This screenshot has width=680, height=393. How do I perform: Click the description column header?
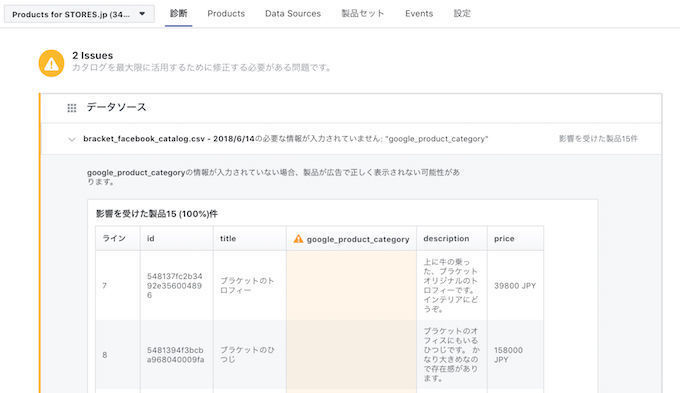[452, 239]
